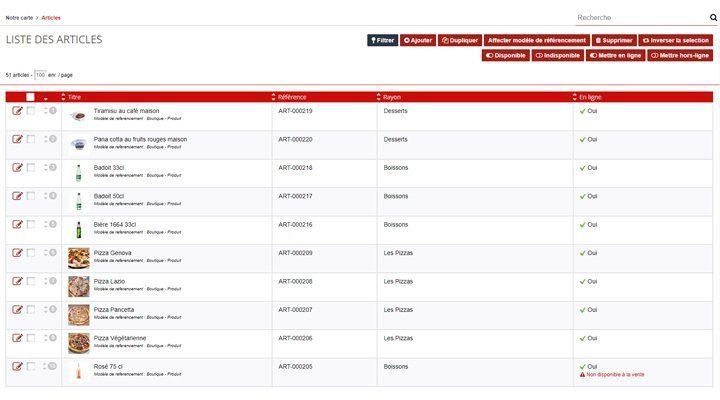Image resolution: width=720 pixels, height=400 pixels.
Task: Click the Supprimer button
Action: 613,40
